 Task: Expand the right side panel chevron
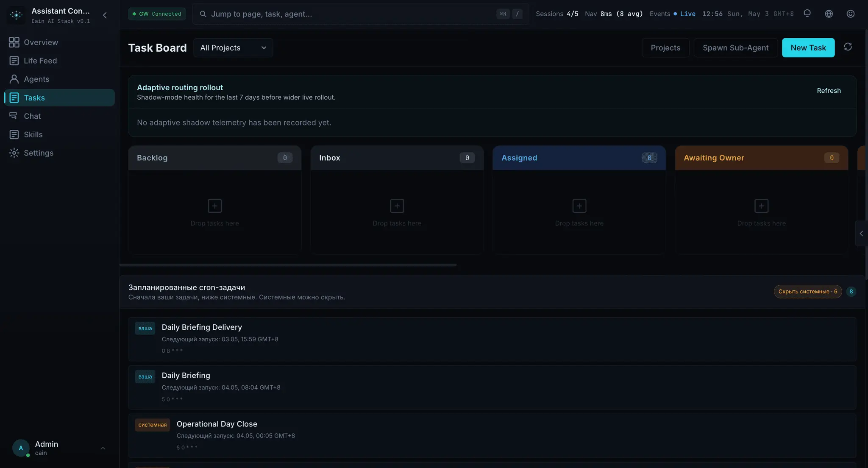click(x=861, y=234)
